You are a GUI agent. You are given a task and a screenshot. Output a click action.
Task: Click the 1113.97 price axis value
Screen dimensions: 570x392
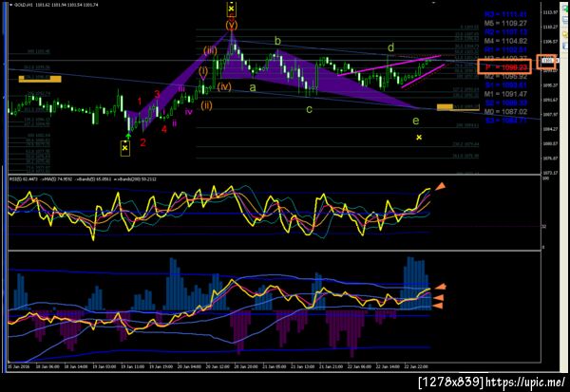coord(550,12)
